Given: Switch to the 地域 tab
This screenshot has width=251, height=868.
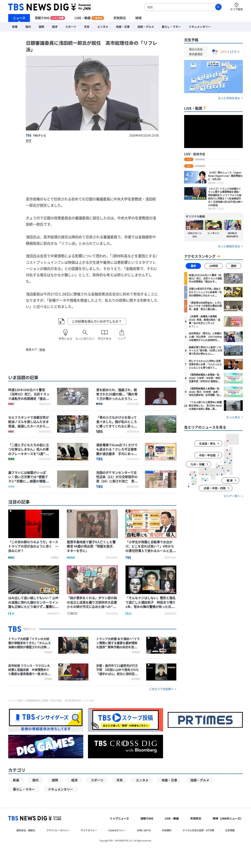Looking at the screenshot, I should click(x=138, y=18).
